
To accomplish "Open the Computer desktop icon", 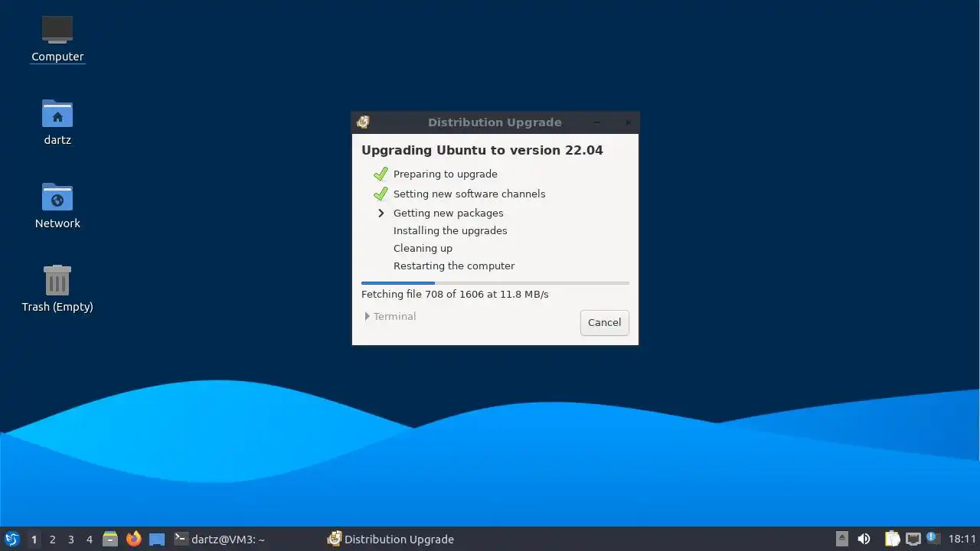I will [57, 38].
